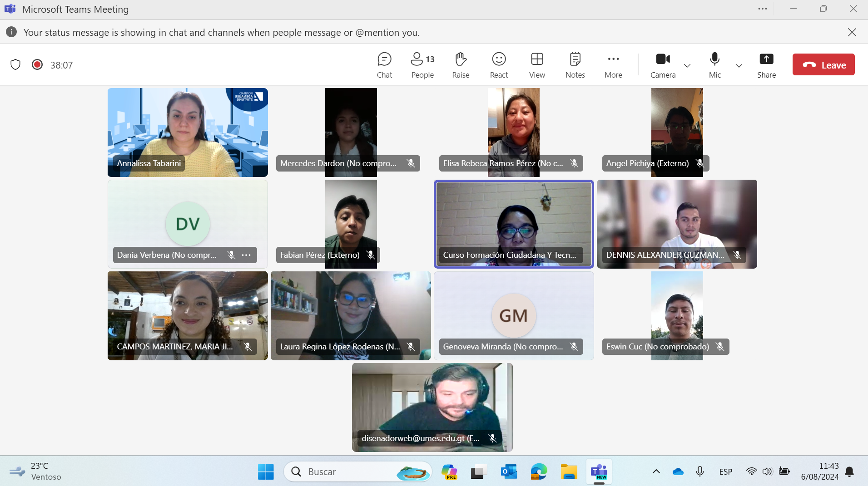Viewport: 868px width, 486px height.
Task: Dismiss the status message banner
Action: 852,32
